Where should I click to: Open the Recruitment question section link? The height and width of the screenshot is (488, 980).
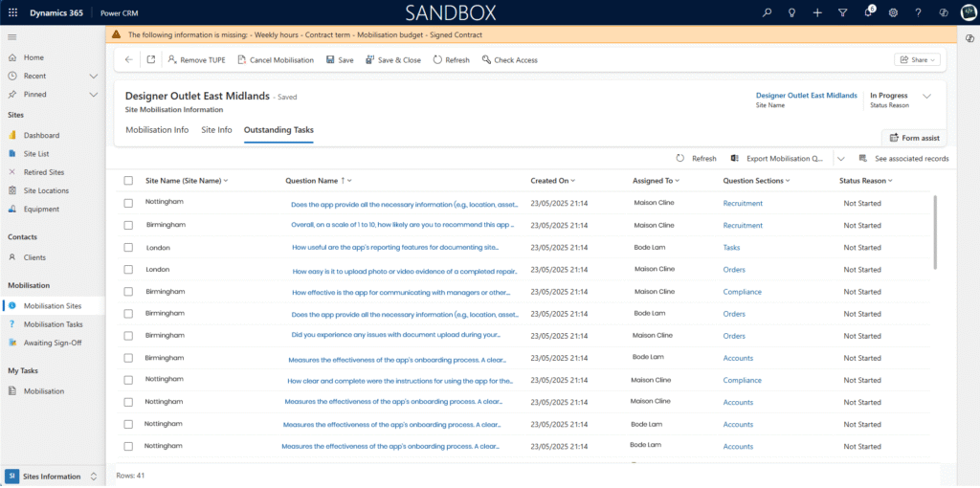(x=743, y=203)
